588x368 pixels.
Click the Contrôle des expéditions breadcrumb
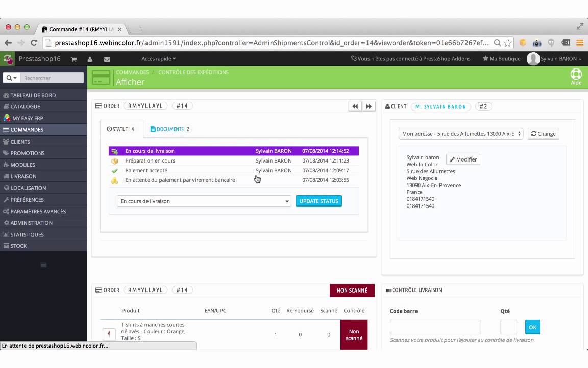pos(193,72)
